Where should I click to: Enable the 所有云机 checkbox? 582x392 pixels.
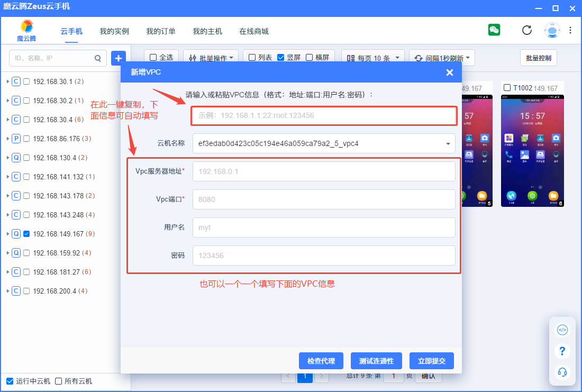tap(59, 381)
